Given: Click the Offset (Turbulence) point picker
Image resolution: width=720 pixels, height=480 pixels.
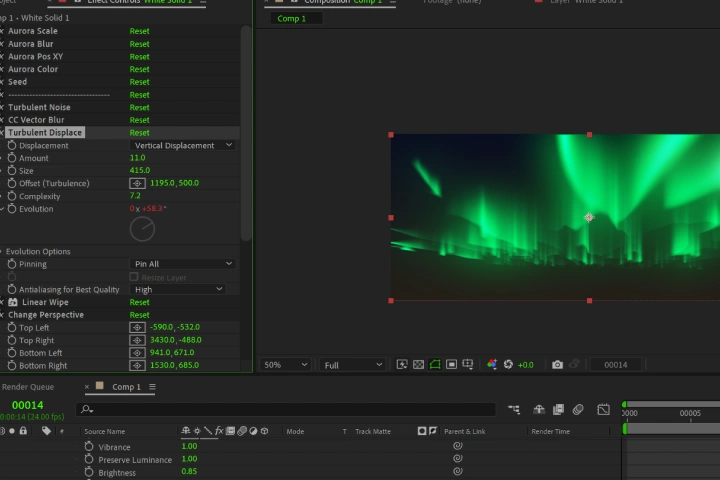Looking at the screenshot, I should point(137,183).
